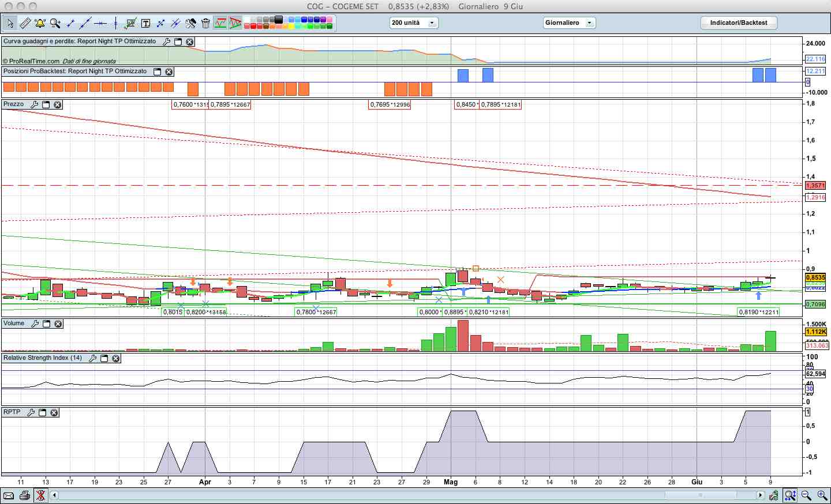Viewport: 831px width, 504px height.
Task: Close the Volume panel
Action: pos(58,324)
